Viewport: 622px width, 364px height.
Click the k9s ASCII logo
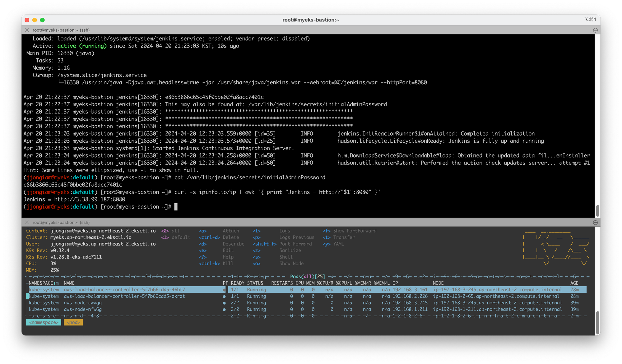pyautogui.click(x=556, y=247)
